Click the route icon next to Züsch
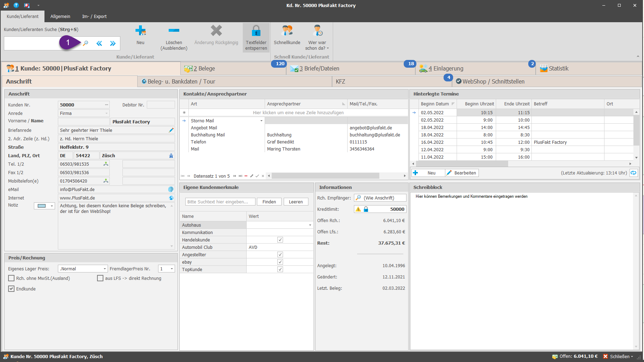The image size is (644, 362). click(x=171, y=155)
